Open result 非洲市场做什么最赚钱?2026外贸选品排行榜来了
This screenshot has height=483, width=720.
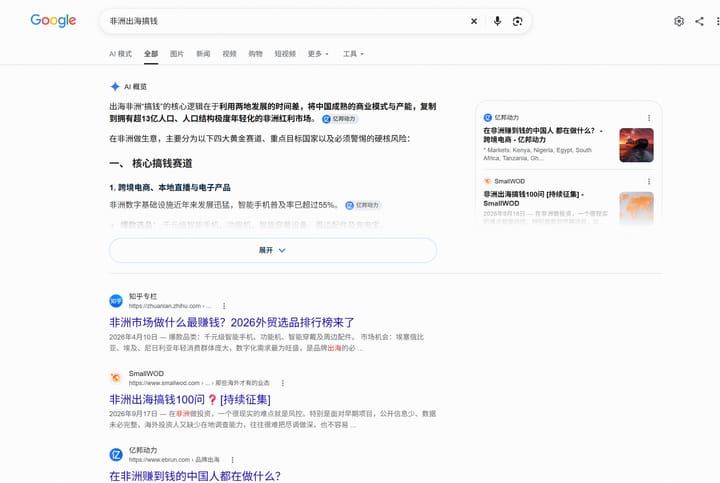click(x=231, y=322)
